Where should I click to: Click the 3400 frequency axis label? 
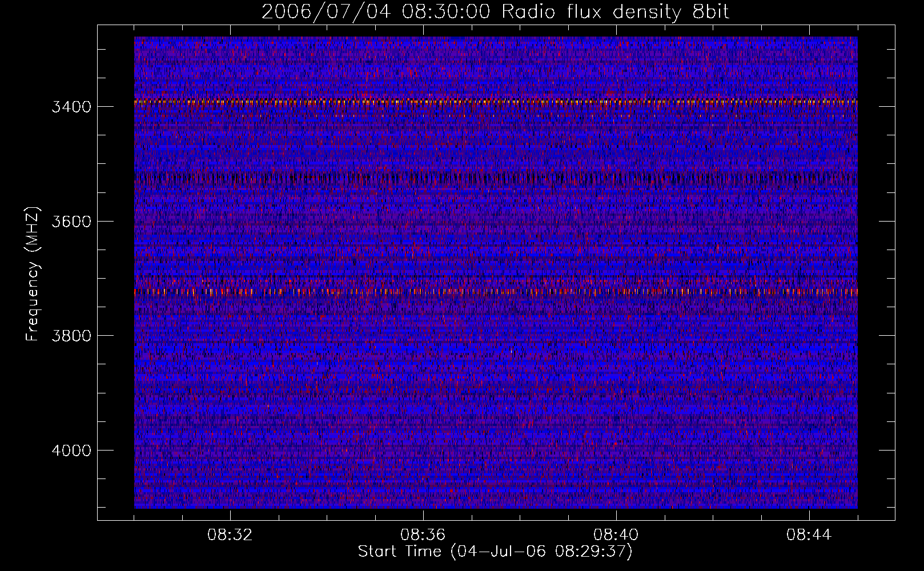coord(71,107)
